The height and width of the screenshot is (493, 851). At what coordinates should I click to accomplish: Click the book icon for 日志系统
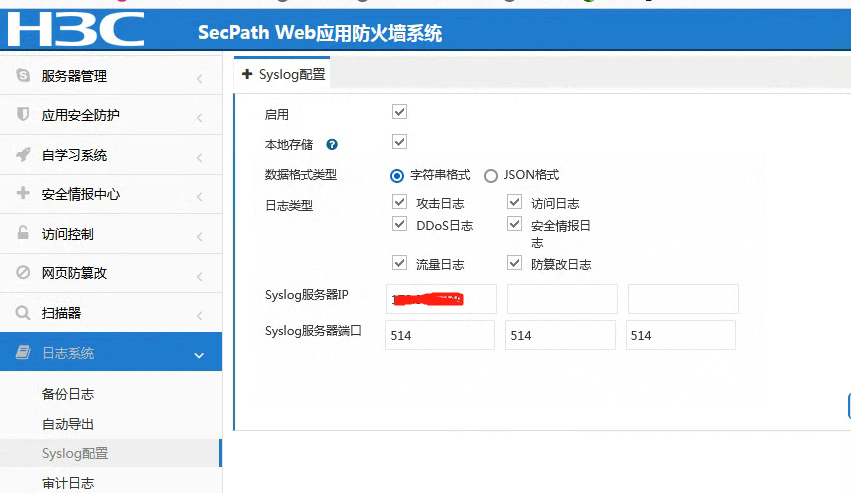23,352
